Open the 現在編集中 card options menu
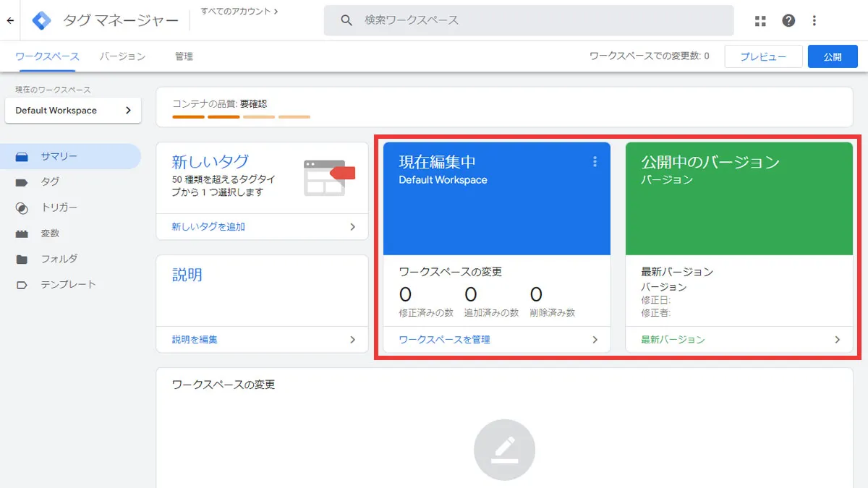This screenshot has height=488, width=868. 595,162
